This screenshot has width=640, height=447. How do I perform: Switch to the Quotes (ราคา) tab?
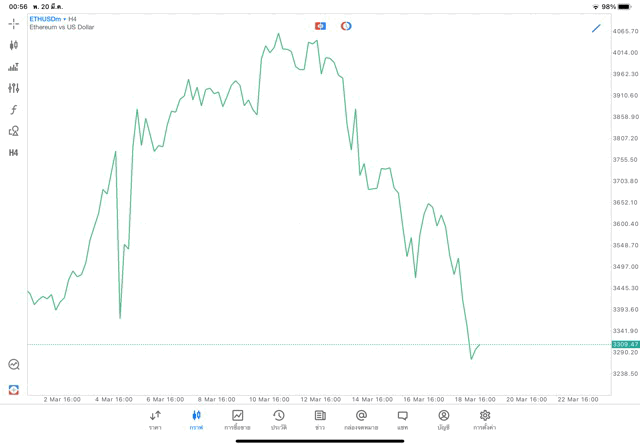(156, 420)
